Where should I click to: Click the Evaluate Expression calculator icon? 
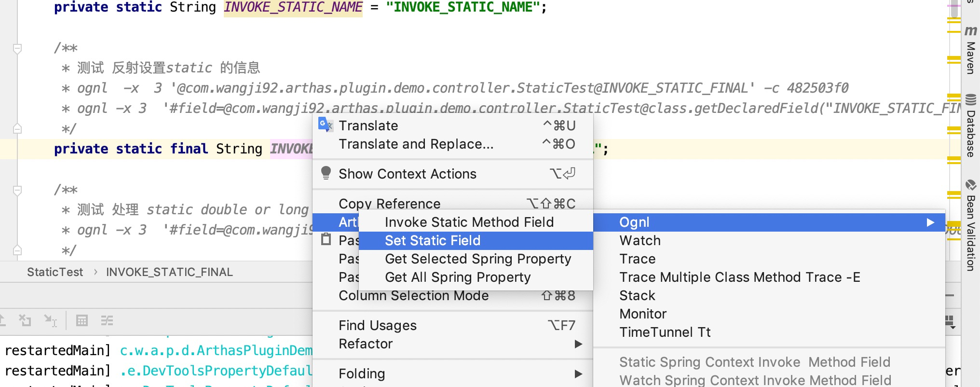(82, 320)
